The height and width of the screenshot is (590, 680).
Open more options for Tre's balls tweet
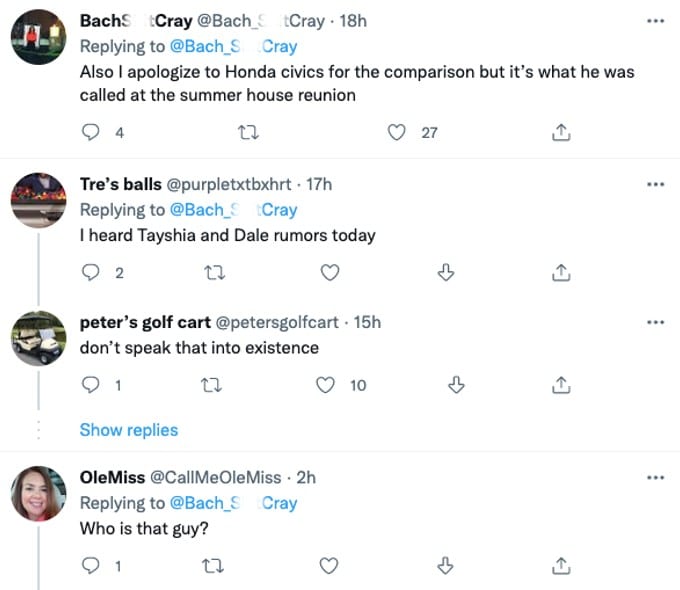pos(655,184)
